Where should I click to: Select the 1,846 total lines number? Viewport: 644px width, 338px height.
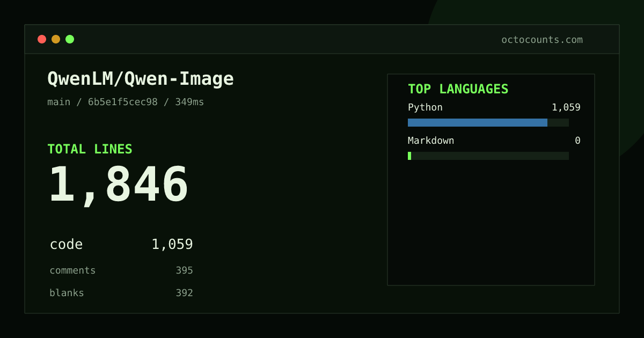click(119, 185)
